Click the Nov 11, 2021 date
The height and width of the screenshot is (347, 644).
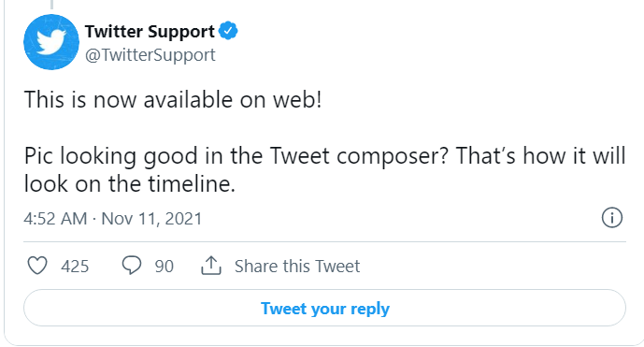click(151, 219)
